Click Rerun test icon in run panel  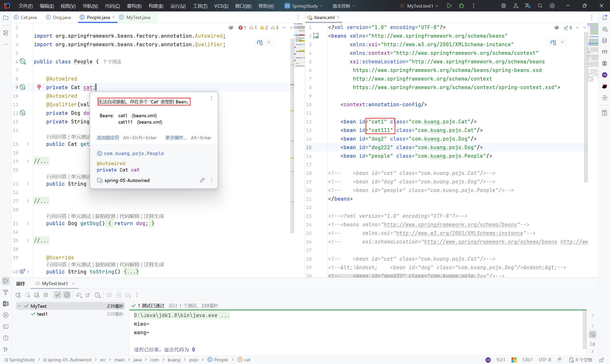click(18, 295)
